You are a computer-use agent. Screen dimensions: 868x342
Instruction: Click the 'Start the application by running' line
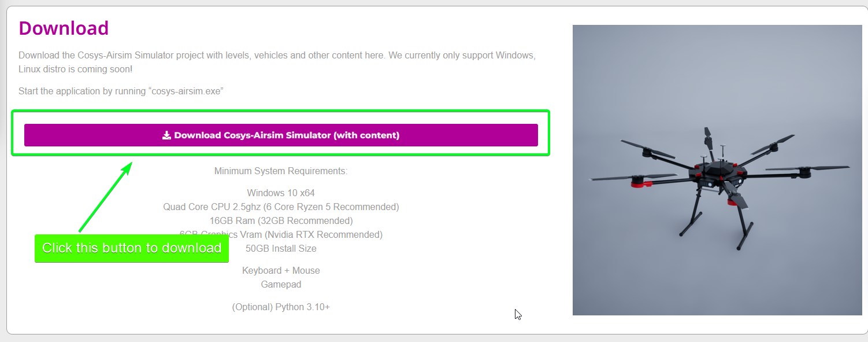(121, 91)
